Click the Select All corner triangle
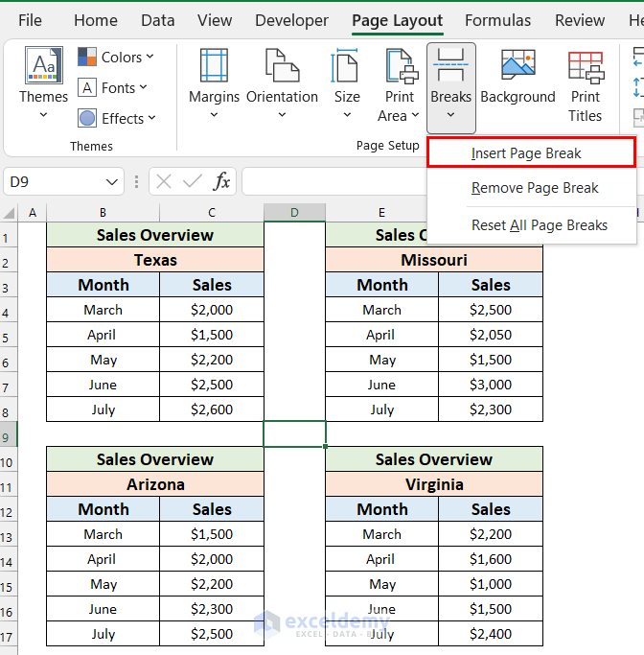The image size is (644, 655). [10, 213]
